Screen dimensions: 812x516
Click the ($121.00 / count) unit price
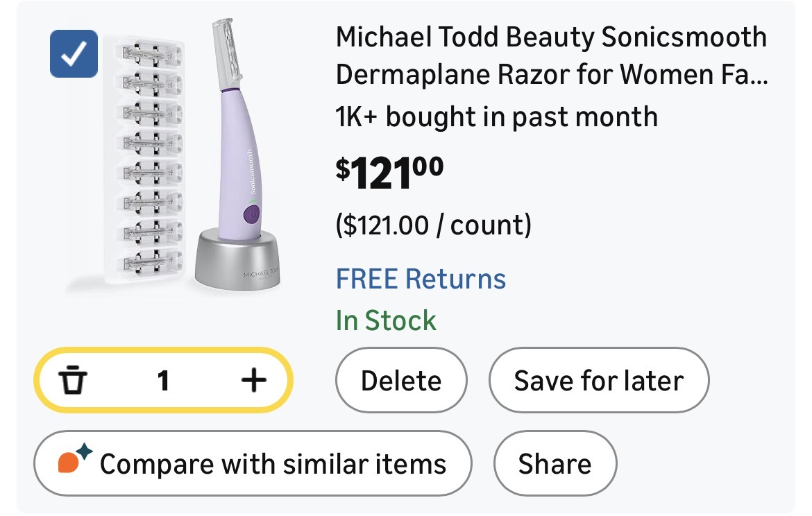433,225
